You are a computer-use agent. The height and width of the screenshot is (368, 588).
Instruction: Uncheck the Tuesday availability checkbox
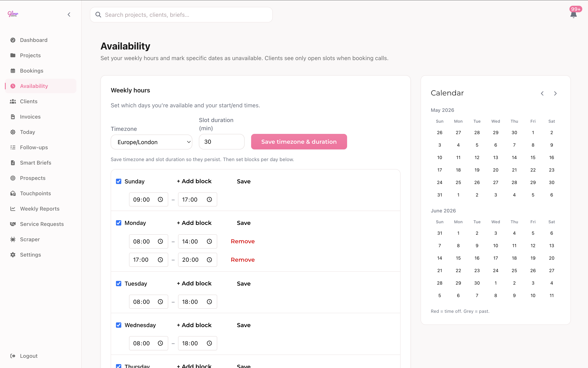(x=119, y=284)
